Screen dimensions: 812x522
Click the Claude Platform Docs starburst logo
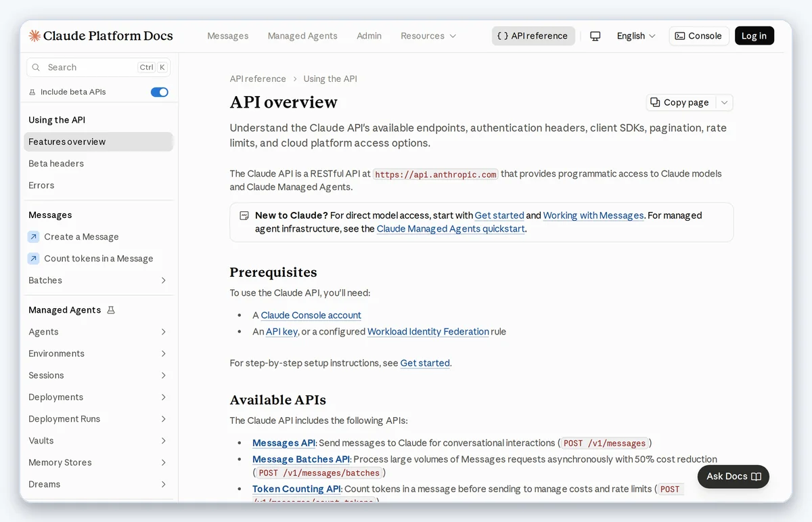[x=35, y=36]
